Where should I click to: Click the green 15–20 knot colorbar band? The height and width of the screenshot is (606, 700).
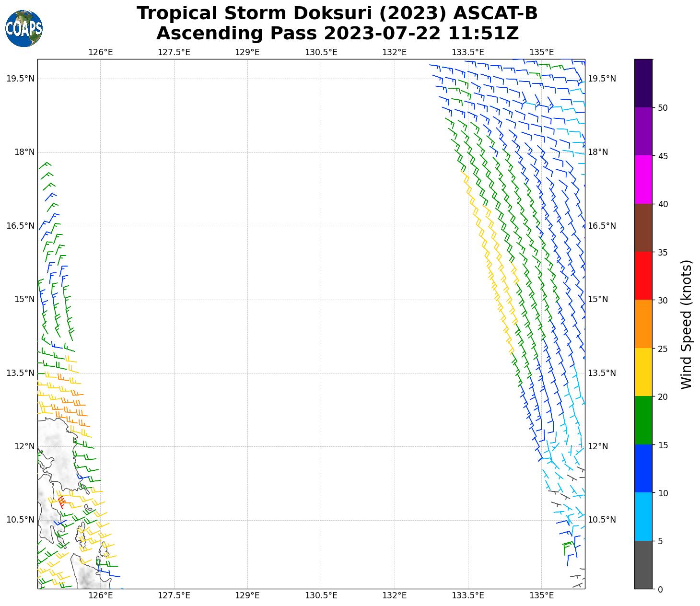643,420
